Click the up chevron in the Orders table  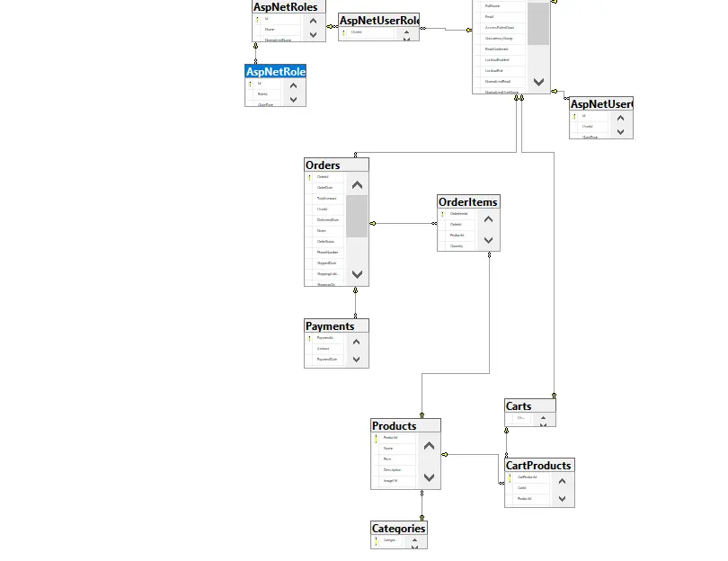point(356,185)
